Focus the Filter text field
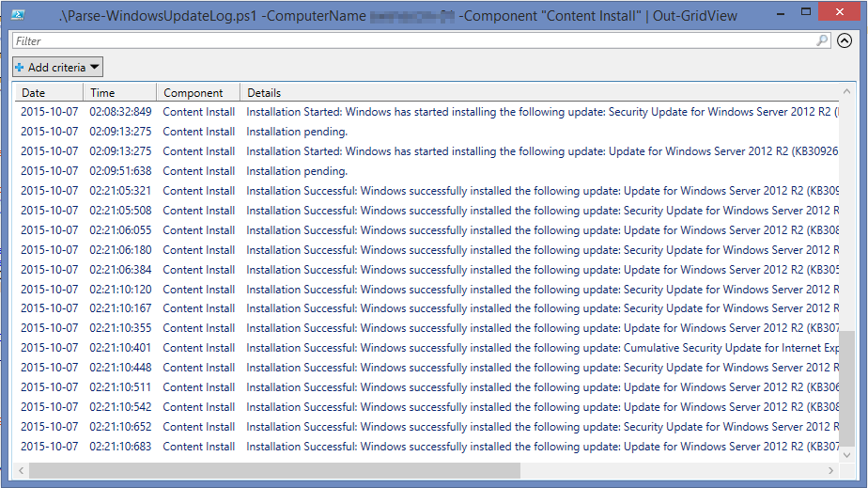 pyautogui.click(x=413, y=41)
